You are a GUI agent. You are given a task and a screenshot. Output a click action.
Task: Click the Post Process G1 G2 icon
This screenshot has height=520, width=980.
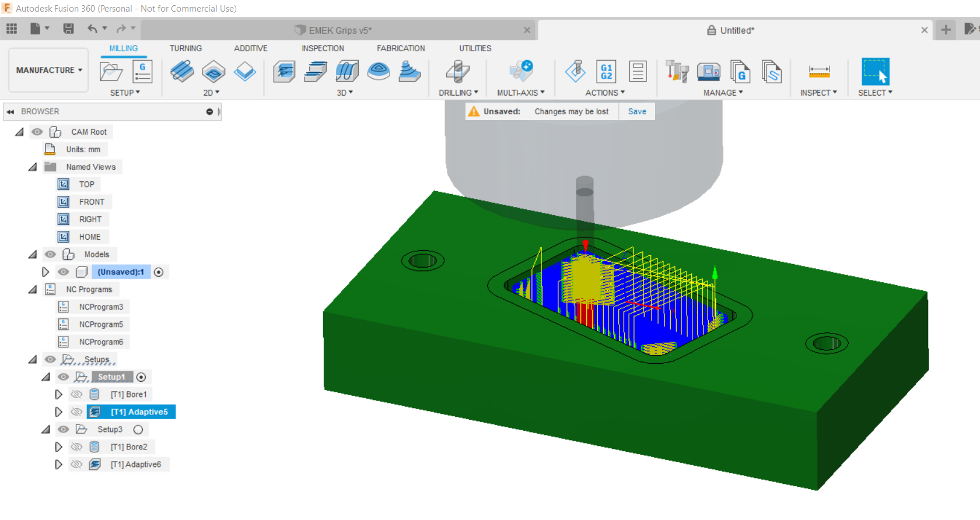607,72
